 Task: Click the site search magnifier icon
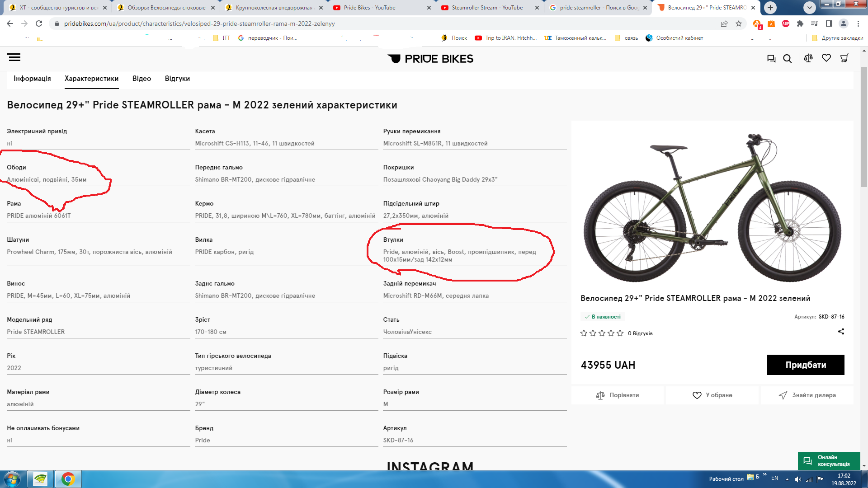(787, 59)
